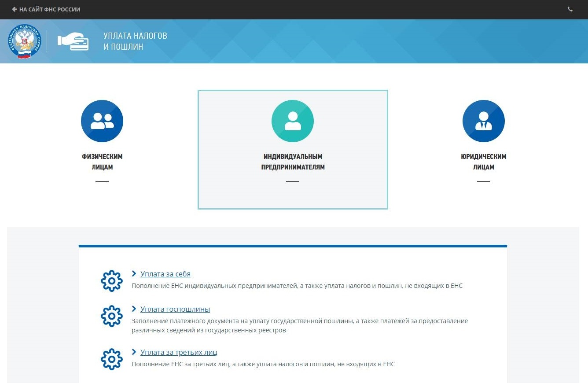The height and width of the screenshot is (383, 588).
Task: Open the Уплата за третьих лиц link
Action: tap(179, 352)
